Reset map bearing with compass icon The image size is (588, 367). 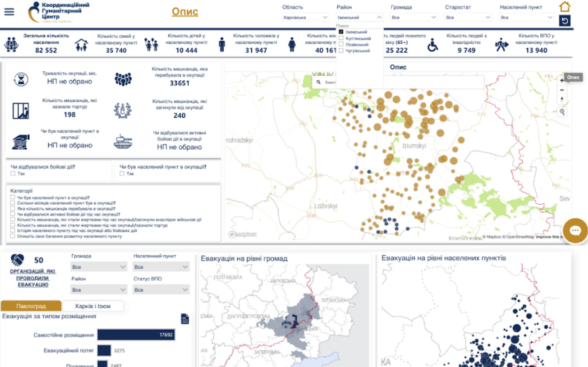pos(562,99)
